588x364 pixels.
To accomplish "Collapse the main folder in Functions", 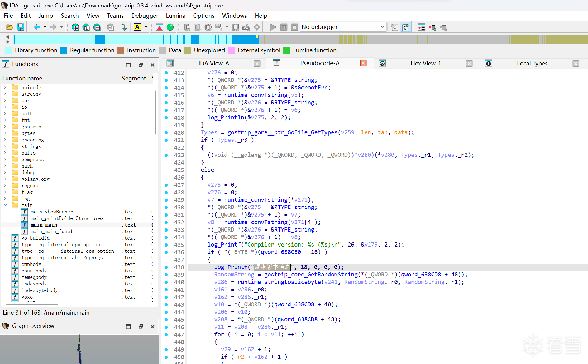I will tap(5, 205).
